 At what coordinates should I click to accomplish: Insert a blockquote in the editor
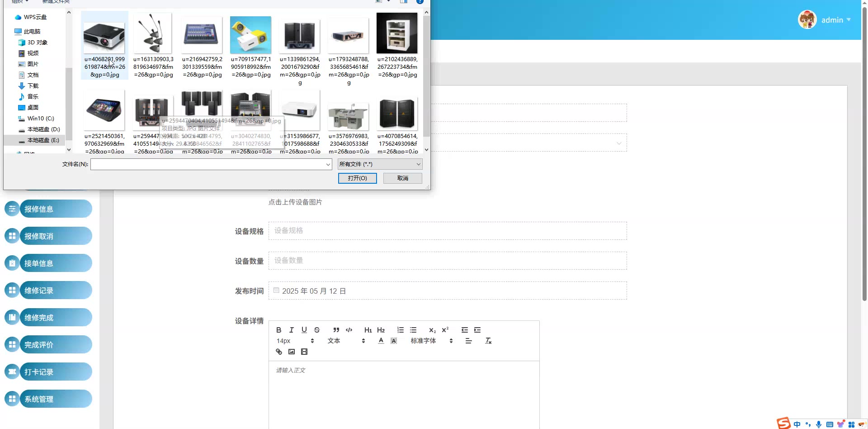click(x=336, y=330)
